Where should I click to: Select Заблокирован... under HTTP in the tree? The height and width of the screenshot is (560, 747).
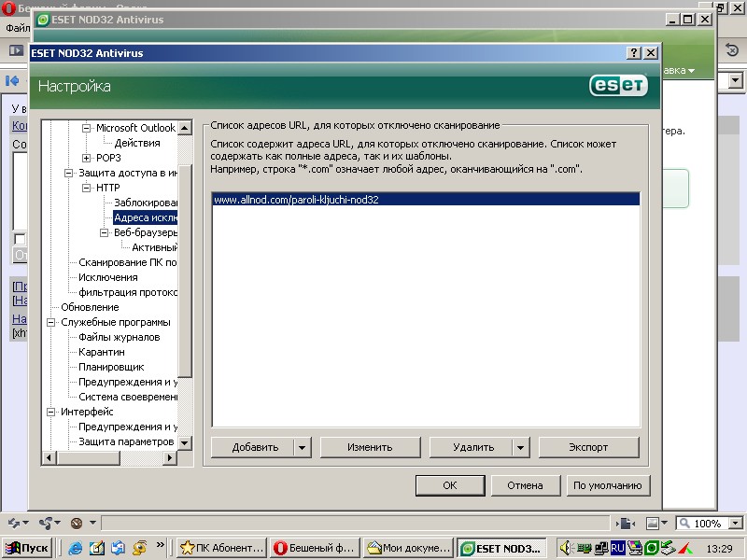pos(146,203)
